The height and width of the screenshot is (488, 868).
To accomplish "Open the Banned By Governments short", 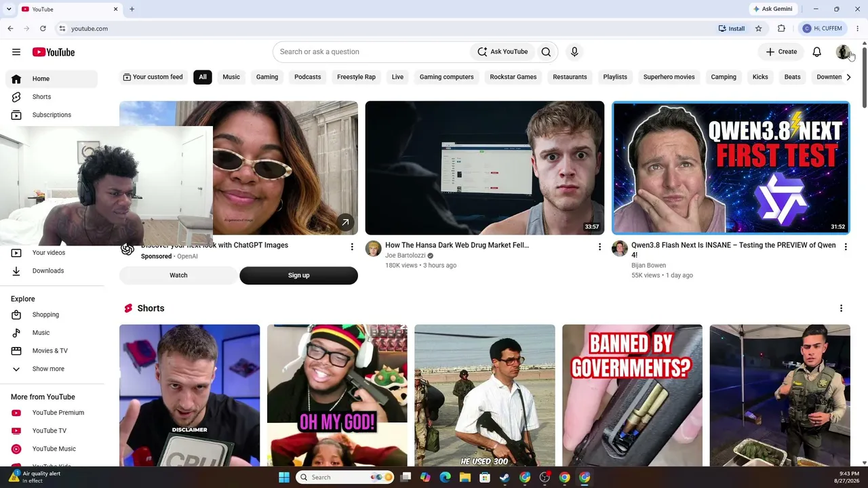I will pos(632,395).
